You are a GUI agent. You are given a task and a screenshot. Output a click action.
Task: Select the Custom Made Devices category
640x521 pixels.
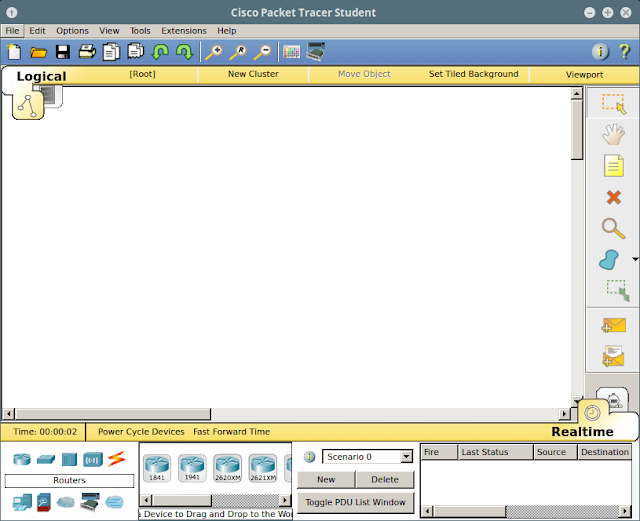coord(90,502)
